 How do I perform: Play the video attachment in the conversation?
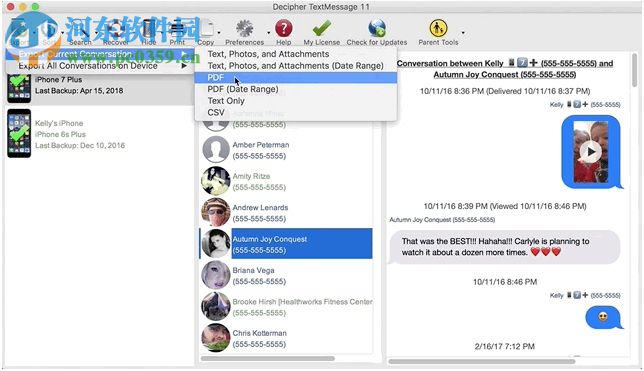tap(591, 152)
